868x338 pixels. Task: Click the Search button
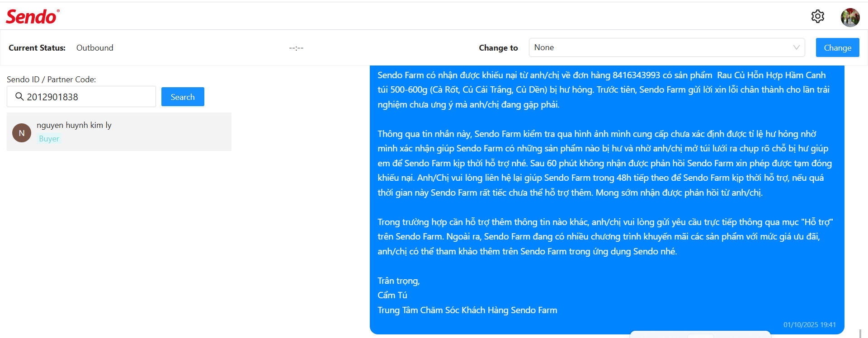coord(183,97)
